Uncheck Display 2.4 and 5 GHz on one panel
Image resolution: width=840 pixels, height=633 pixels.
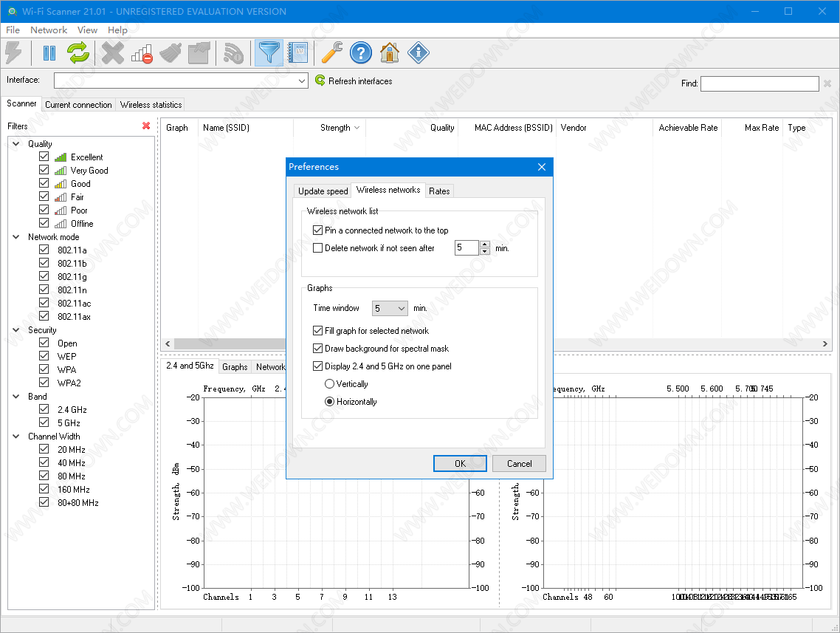[x=317, y=366]
